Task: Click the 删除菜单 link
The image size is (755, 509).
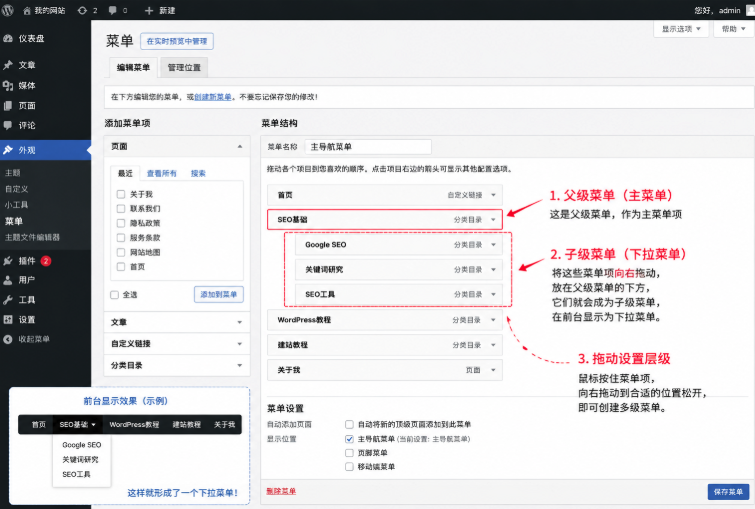Action: [281, 491]
